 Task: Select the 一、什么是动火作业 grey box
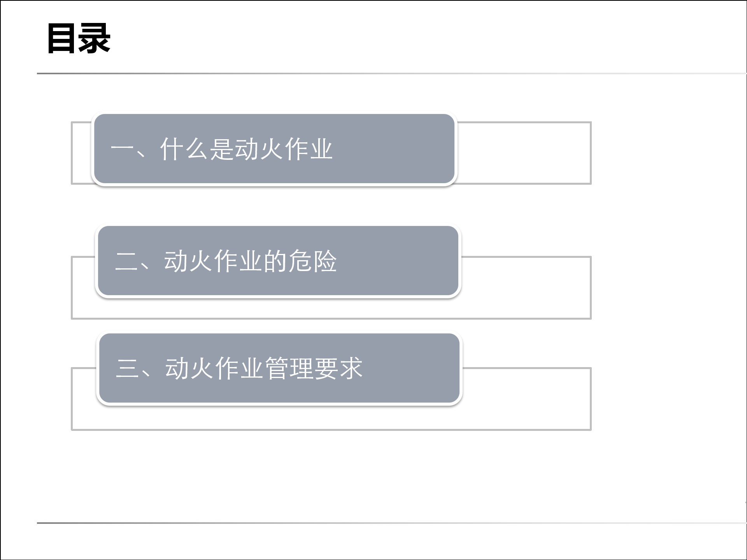[274, 149]
